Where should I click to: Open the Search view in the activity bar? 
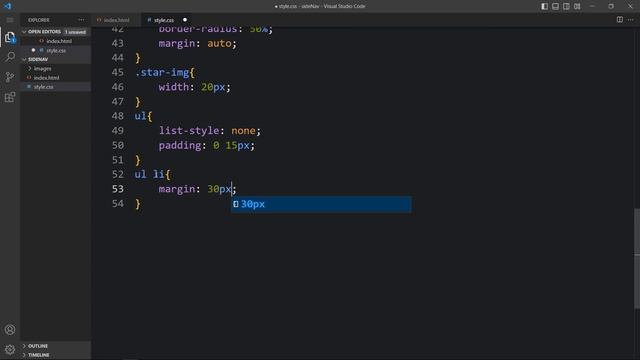tap(10, 57)
